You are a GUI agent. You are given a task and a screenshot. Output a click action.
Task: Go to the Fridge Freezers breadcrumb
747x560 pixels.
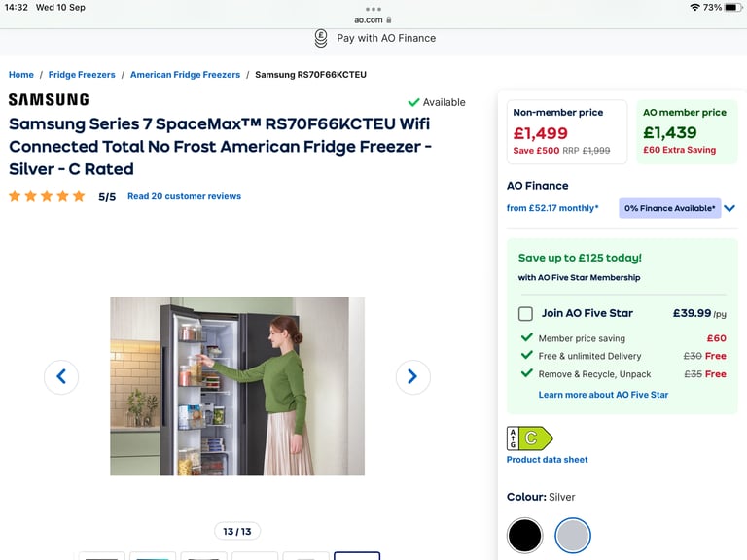coord(82,75)
